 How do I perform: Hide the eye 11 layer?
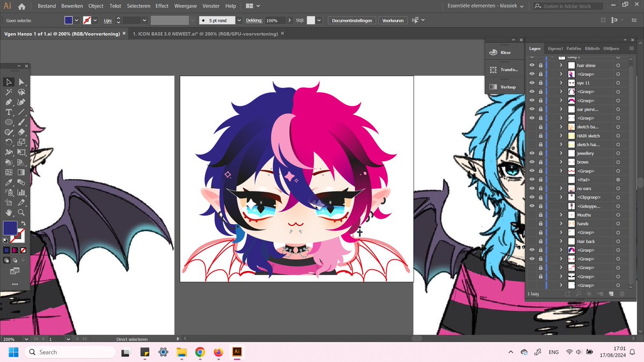[x=532, y=83]
